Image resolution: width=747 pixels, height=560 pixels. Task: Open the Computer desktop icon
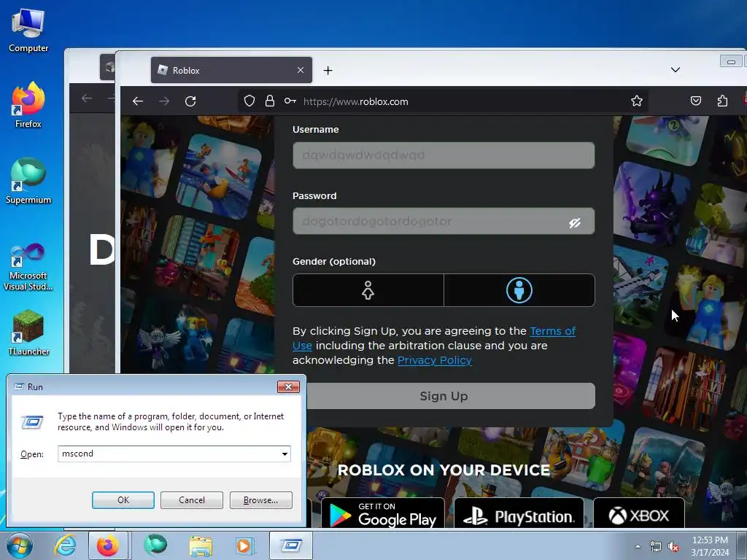point(28,31)
